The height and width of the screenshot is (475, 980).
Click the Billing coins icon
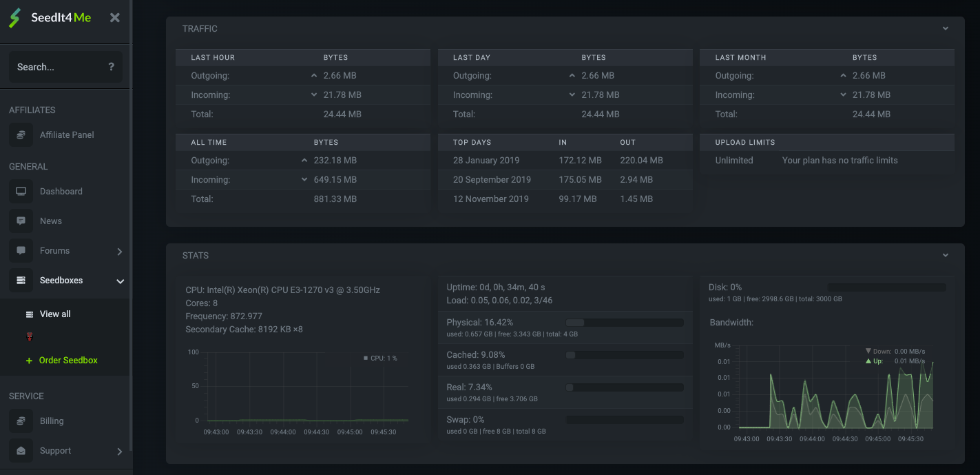[x=21, y=421]
